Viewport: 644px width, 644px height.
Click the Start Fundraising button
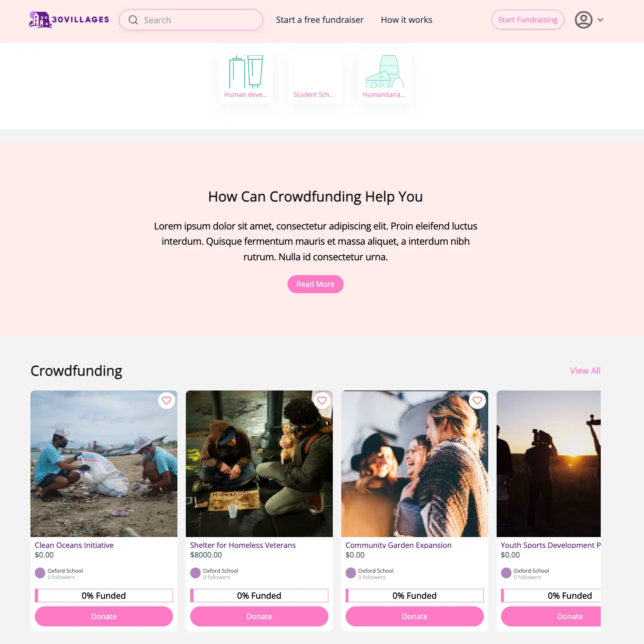(527, 20)
